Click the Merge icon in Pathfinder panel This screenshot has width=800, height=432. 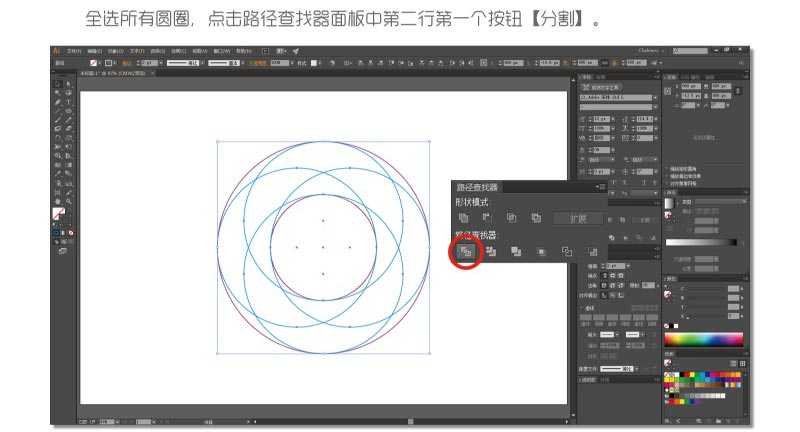pos(516,251)
